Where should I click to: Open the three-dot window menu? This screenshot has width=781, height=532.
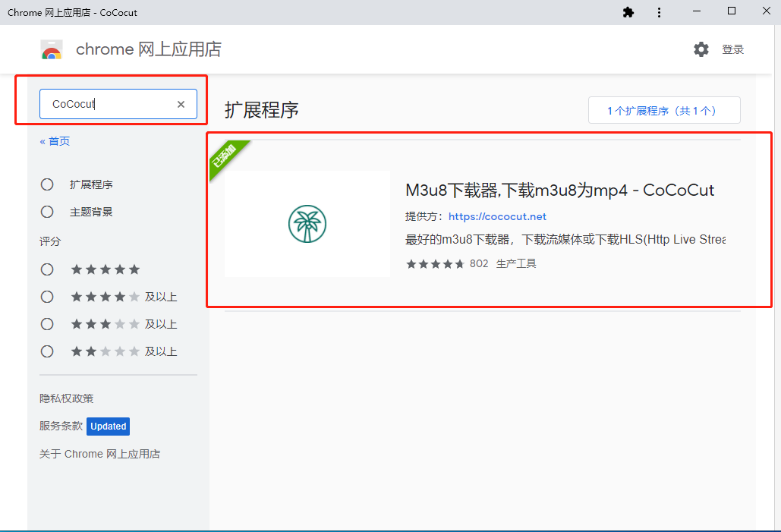(x=659, y=12)
